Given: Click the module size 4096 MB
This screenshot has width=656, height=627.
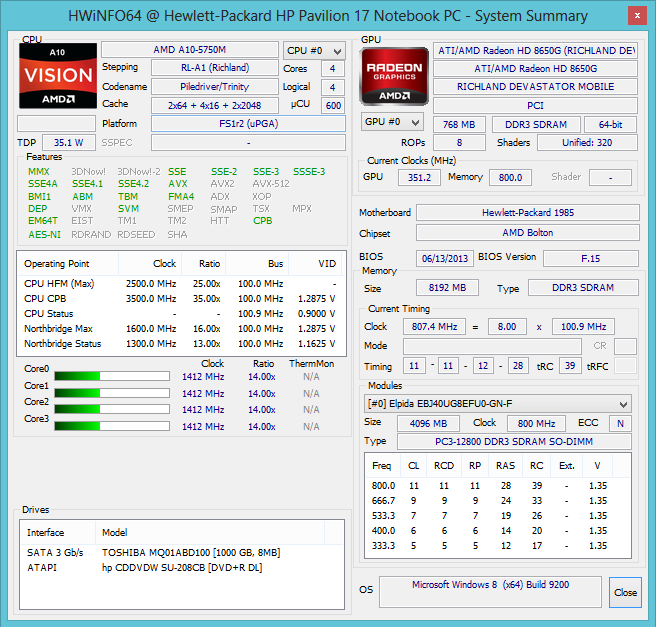Looking at the screenshot, I should 428,423.
